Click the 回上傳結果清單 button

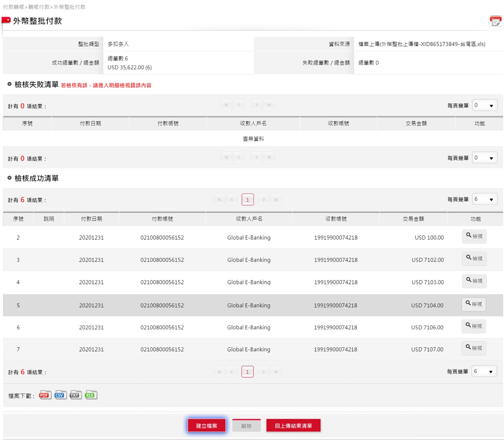[x=293, y=426]
